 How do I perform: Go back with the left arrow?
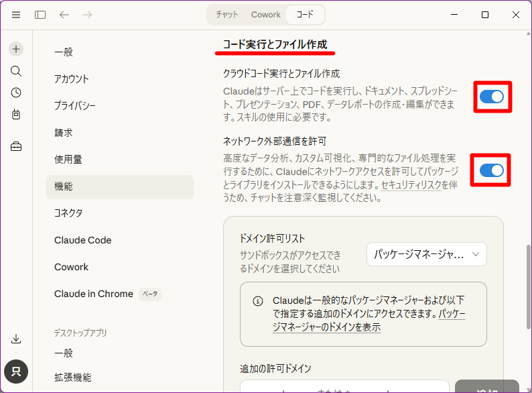[x=64, y=15]
